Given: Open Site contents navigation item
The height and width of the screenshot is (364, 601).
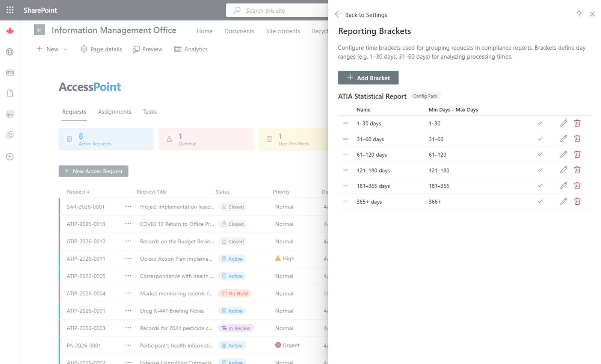Looking at the screenshot, I should pos(283,31).
